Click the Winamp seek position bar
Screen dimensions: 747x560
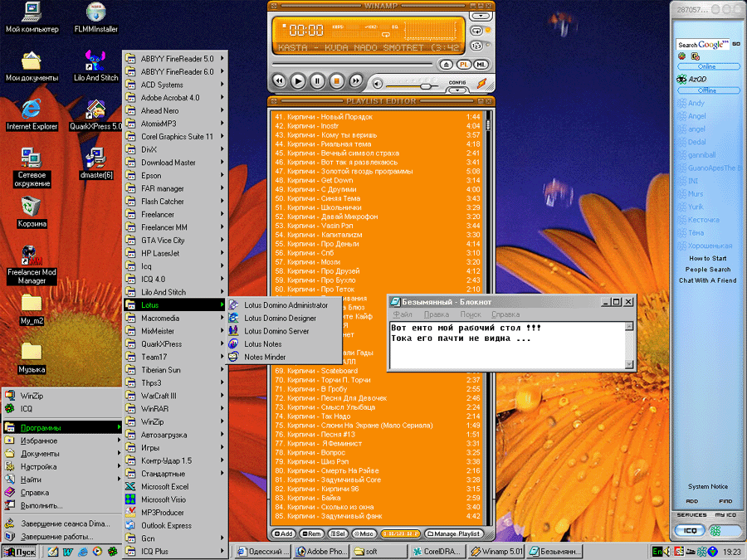353,64
